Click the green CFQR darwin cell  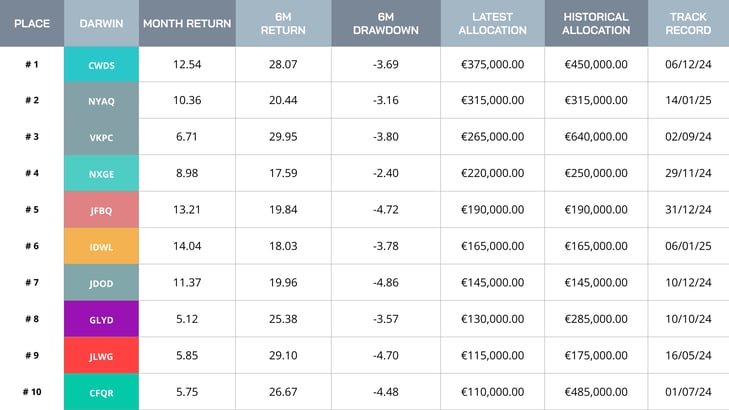coord(101,392)
